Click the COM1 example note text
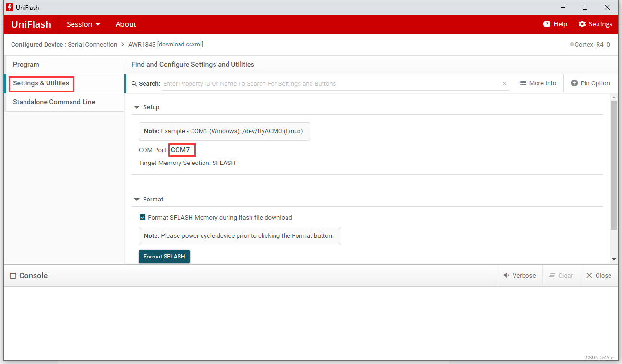 224,131
